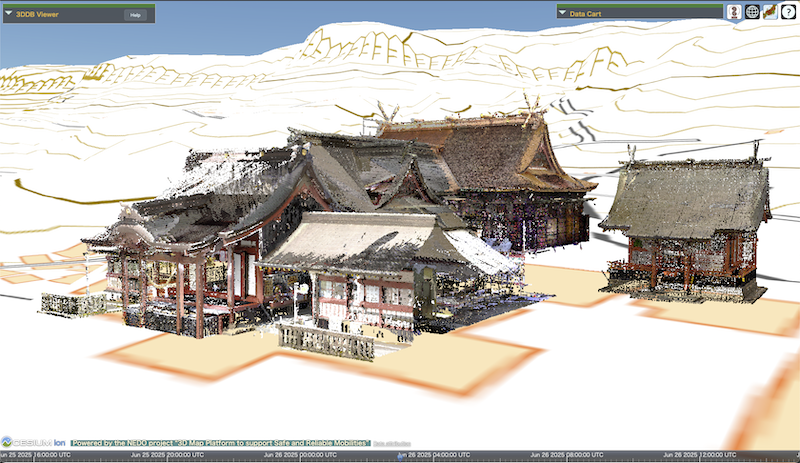
Task: Collapse the 3DDB Viewer panel triangle
Action: pos(8,13)
